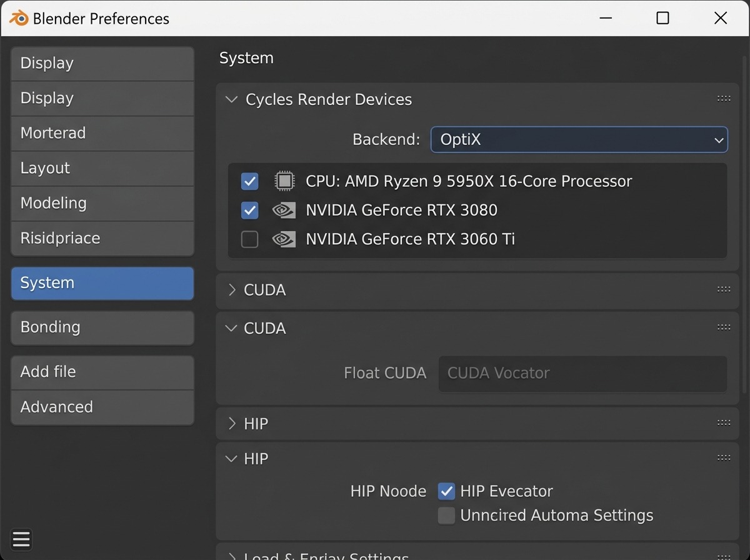Open the Add file tab
This screenshot has height=560, width=750.
[102, 372]
